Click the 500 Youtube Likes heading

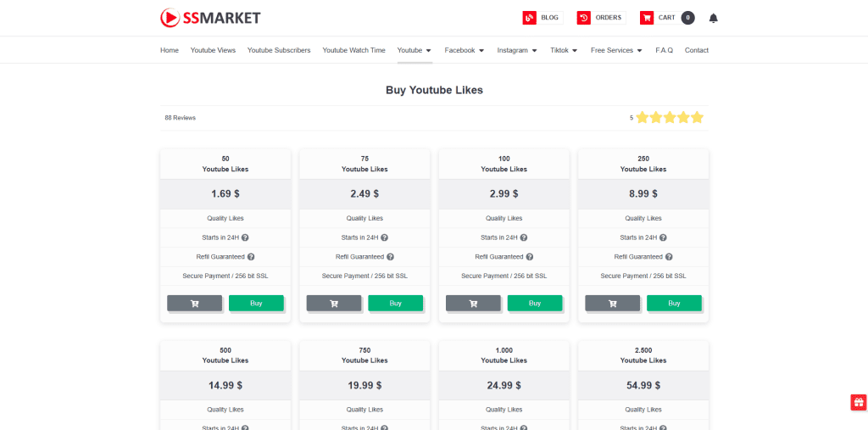(x=225, y=355)
